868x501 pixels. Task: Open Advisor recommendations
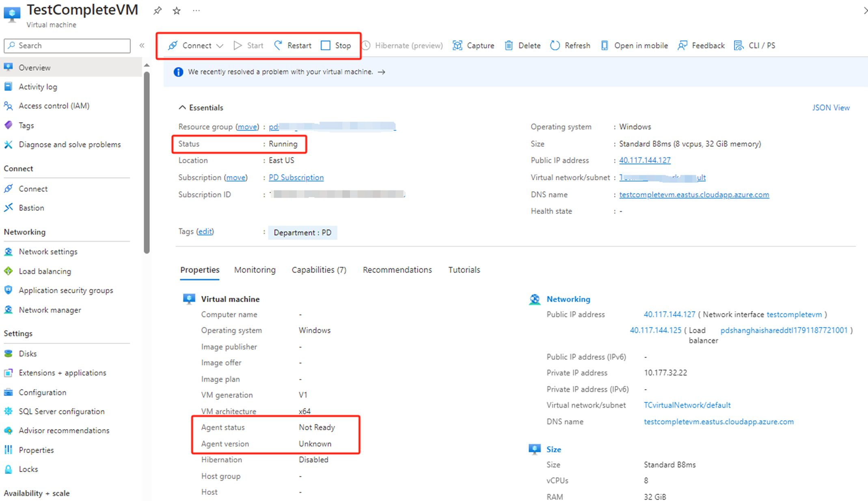tap(64, 430)
